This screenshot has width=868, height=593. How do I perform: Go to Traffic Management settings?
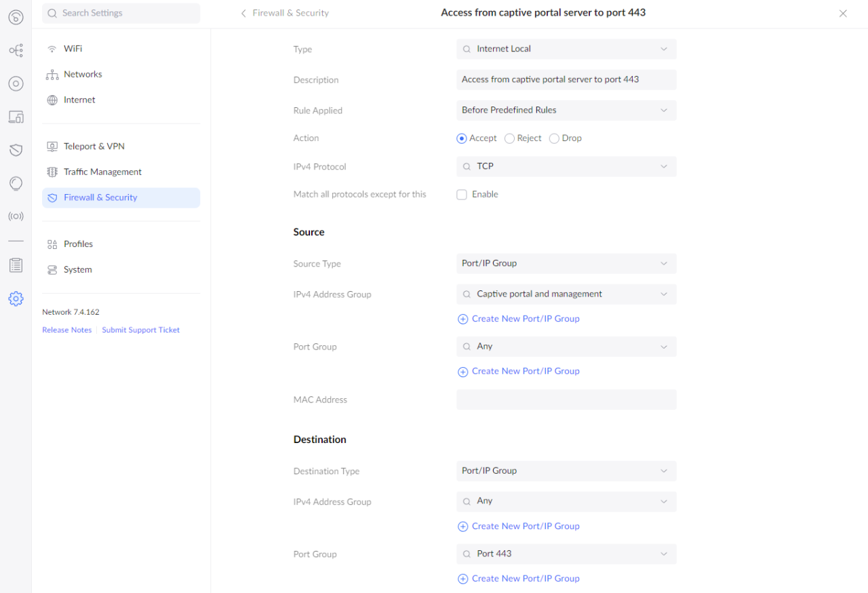(x=102, y=172)
